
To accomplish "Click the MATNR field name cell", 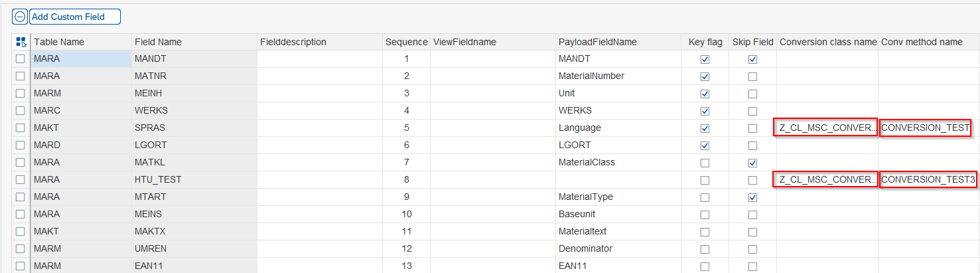I will [x=194, y=76].
